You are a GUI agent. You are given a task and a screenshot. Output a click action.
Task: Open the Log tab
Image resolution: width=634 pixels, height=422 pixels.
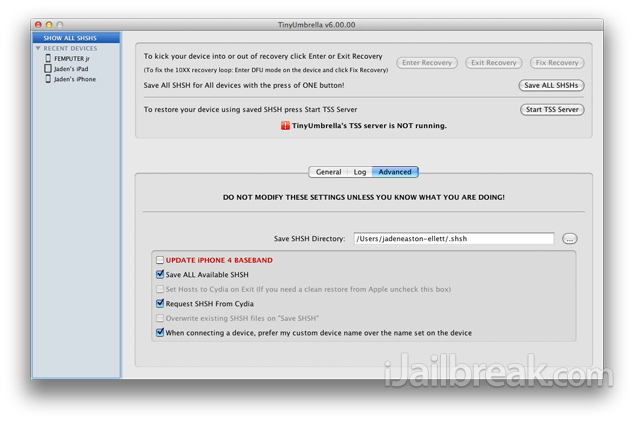[359, 172]
